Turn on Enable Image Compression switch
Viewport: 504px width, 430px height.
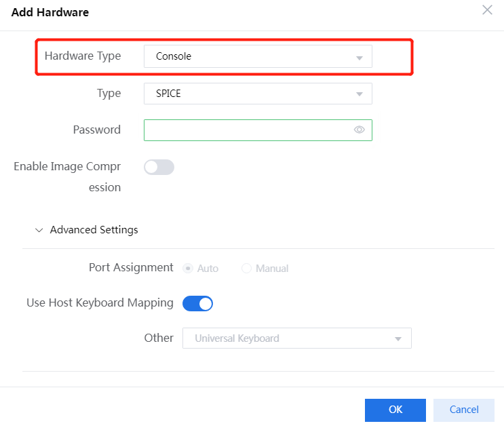click(159, 167)
